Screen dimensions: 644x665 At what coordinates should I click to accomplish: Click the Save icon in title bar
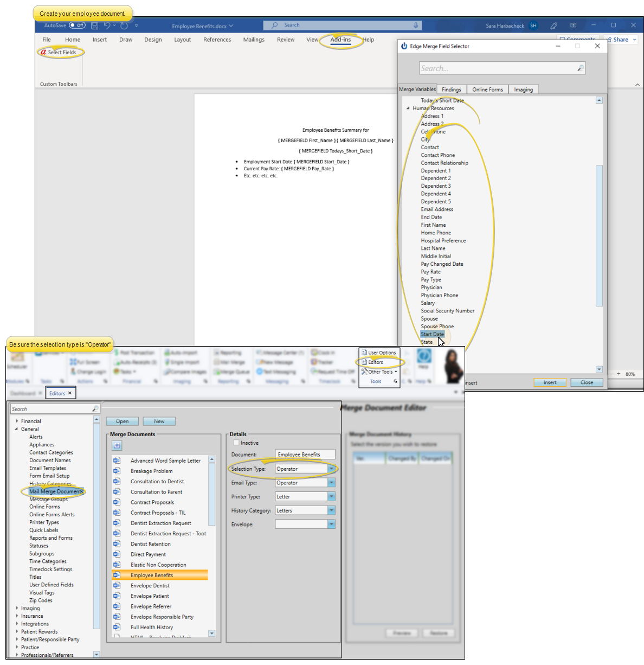(x=95, y=25)
